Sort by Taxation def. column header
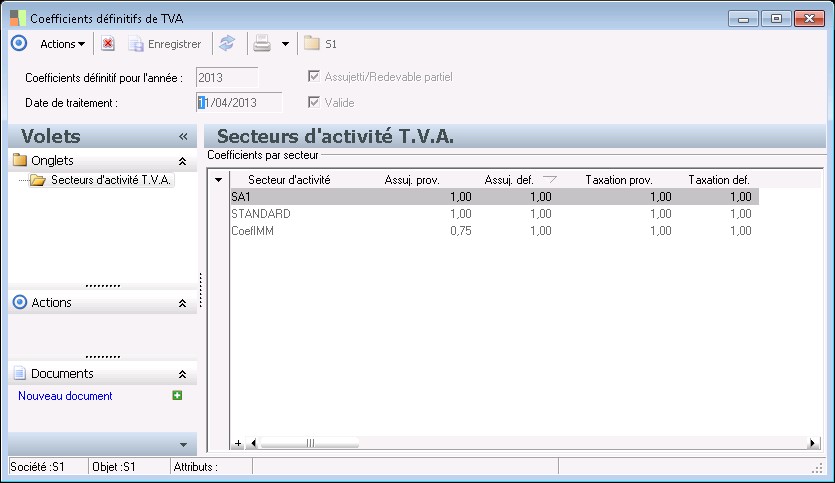Viewport: 835px width, 483px height. click(718, 180)
